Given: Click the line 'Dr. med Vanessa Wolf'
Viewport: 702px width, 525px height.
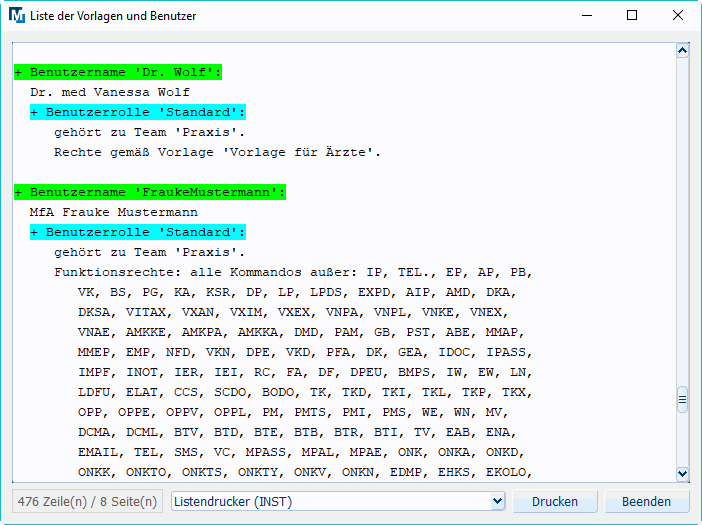Looking at the screenshot, I should [109, 92].
